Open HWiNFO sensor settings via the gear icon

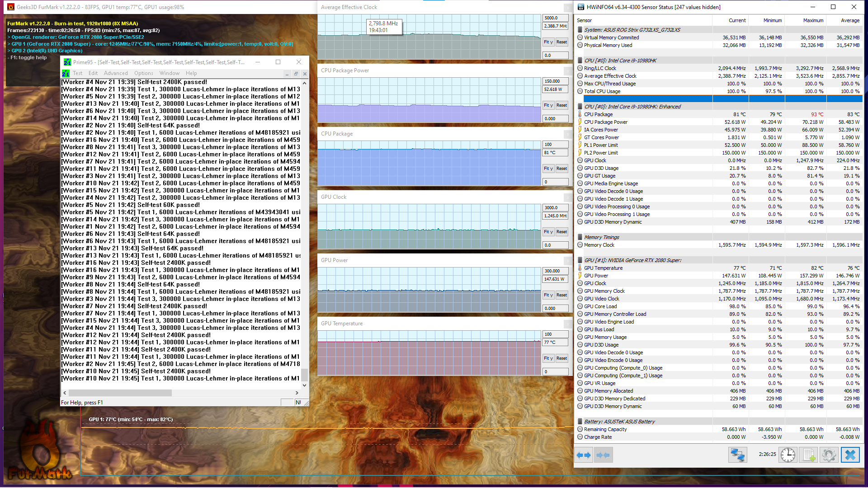(x=829, y=455)
